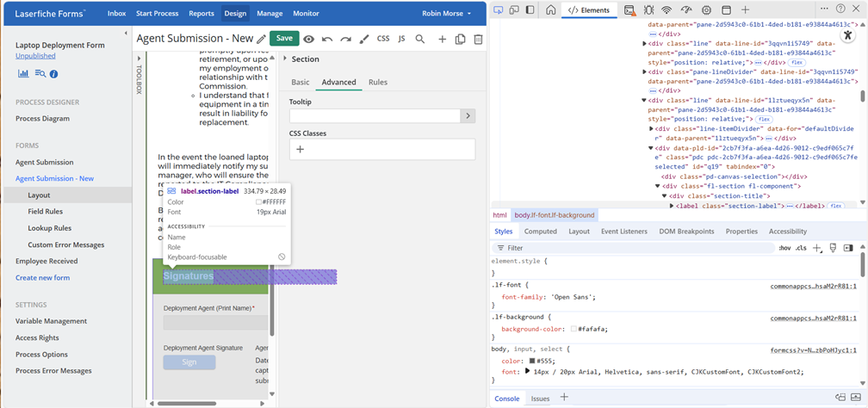
Task: Undo the last form change
Action: coord(327,39)
